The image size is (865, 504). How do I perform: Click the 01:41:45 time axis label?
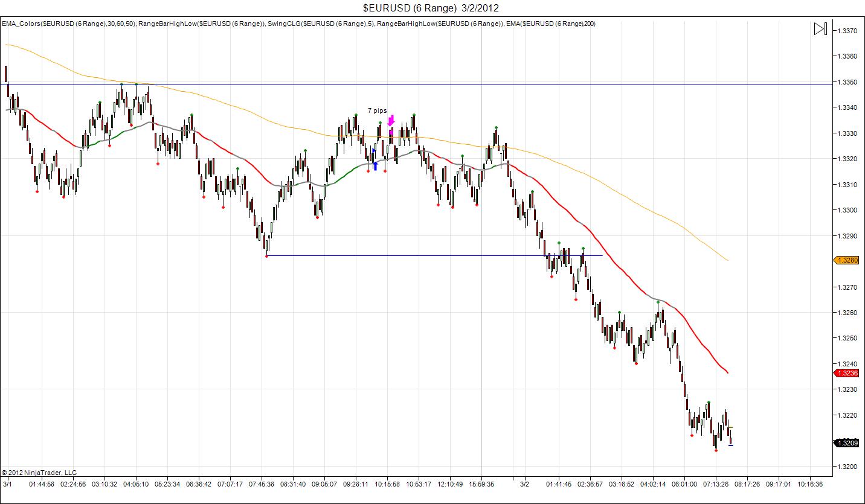pyautogui.click(x=559, y=484)
